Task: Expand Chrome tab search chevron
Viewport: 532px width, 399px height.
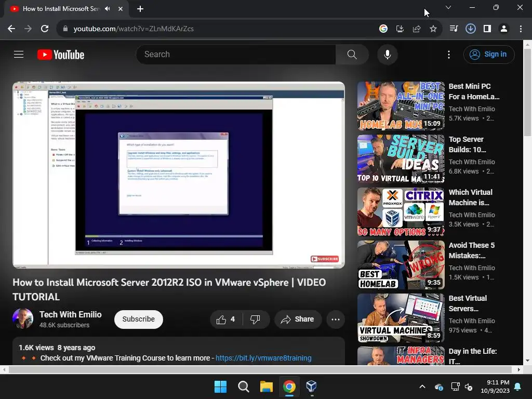Action: [448, 7]
